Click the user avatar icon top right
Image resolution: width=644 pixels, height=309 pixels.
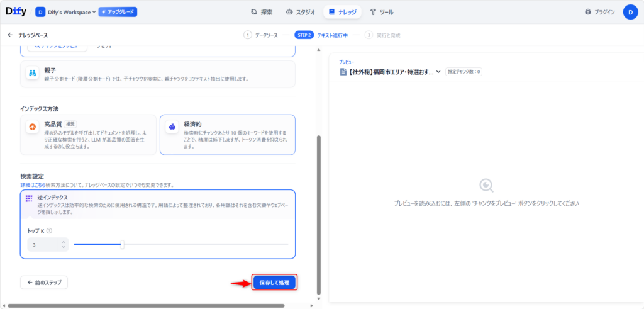pos(630,12)
